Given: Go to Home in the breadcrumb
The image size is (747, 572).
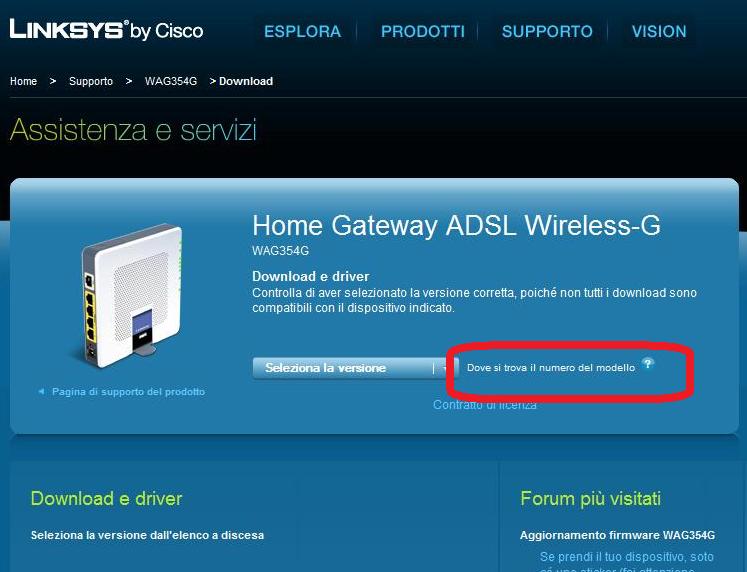Looking at the screenshot, I should (23, 81).
